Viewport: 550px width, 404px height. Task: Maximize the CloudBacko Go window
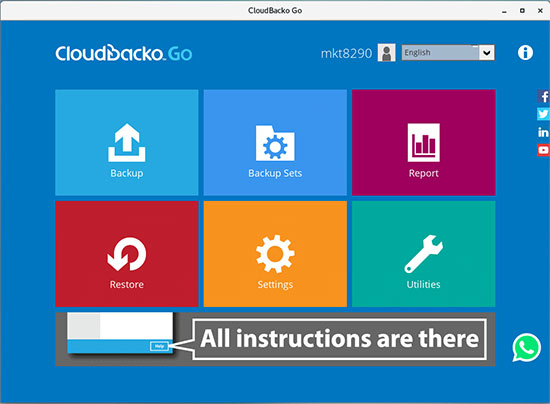(522, 11)
